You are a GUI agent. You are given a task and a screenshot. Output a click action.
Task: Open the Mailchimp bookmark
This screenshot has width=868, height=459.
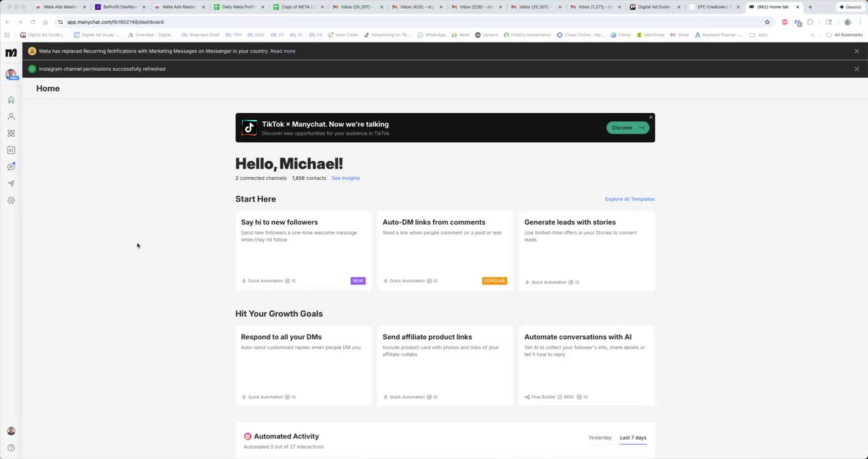(650, 35)
